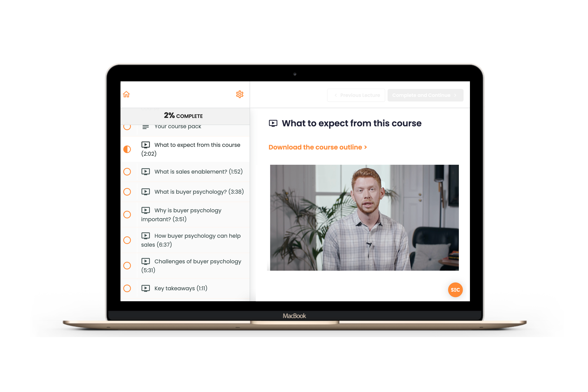Click video icon next to 'What is sales enablement?'
The width and height of the screenshot is (588, 392).
click(x=147, y=171)
